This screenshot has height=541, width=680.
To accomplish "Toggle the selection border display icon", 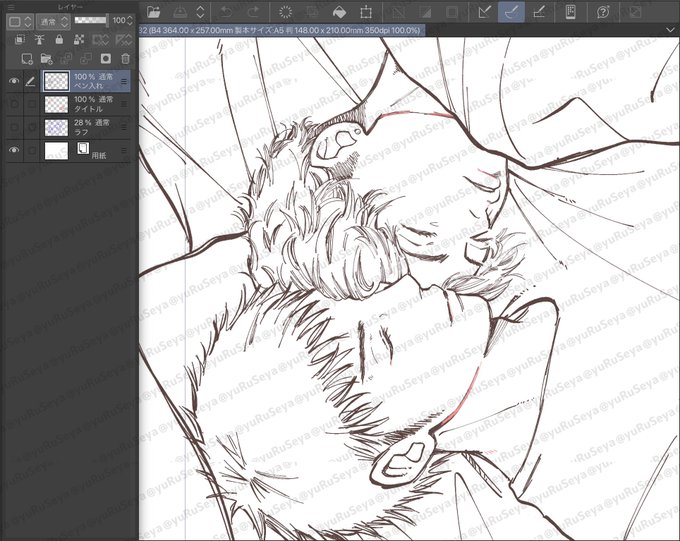I will coord(452,12).
